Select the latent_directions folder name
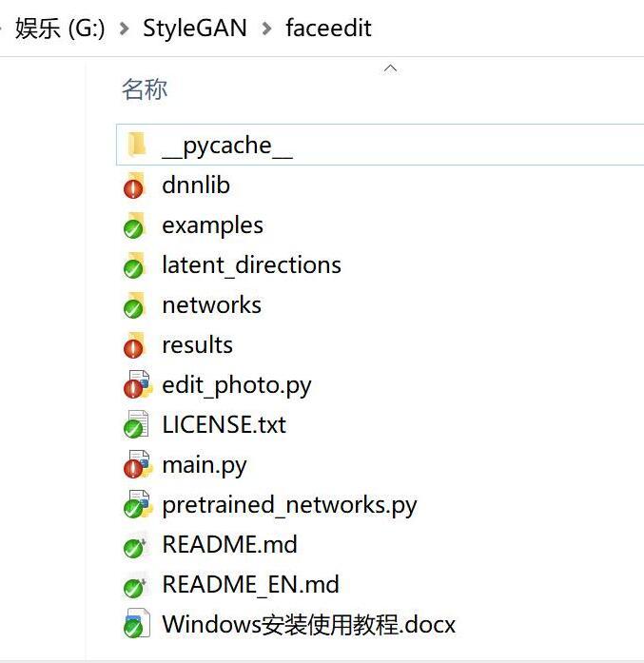 click(251, 265)
